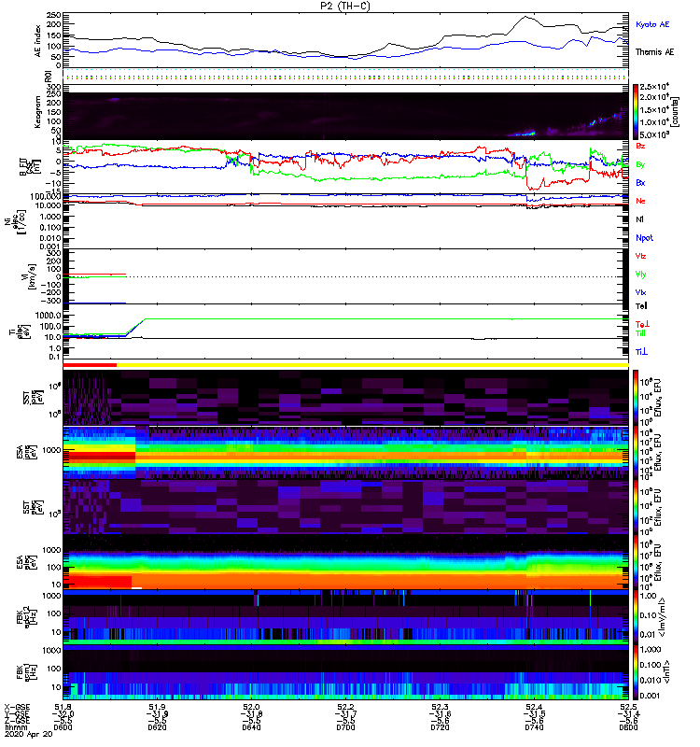The image size is (700, 747).
Task: Click the red Te-perp legend label
Action: coord(642,324)
